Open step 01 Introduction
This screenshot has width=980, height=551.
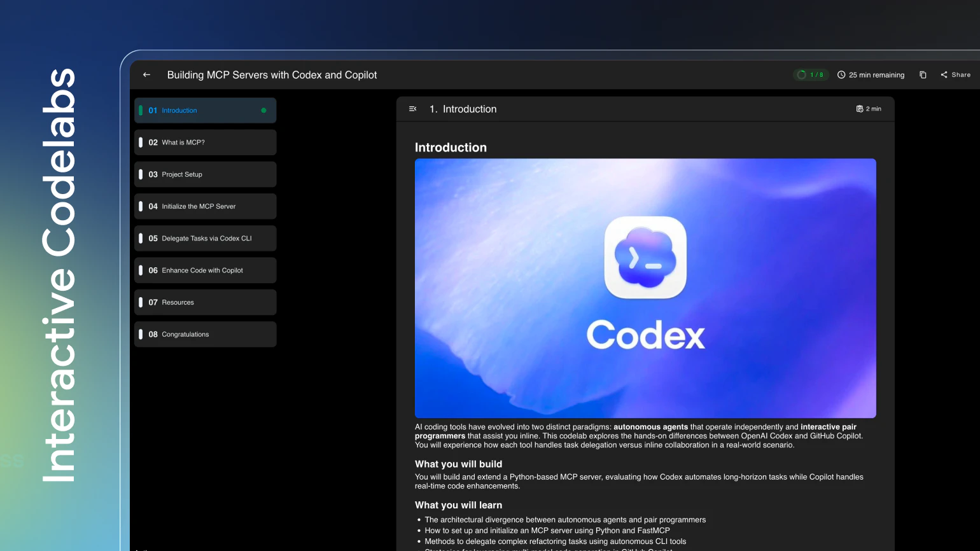(205, 110)
